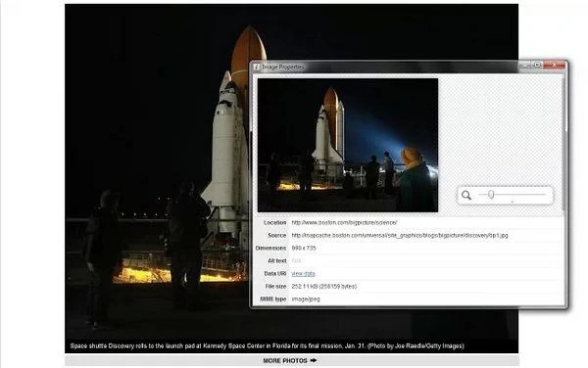The width and height of the screenshot is (588, 368).
Task: Click the photo caption text below image
Action: [x=267, y=345]
